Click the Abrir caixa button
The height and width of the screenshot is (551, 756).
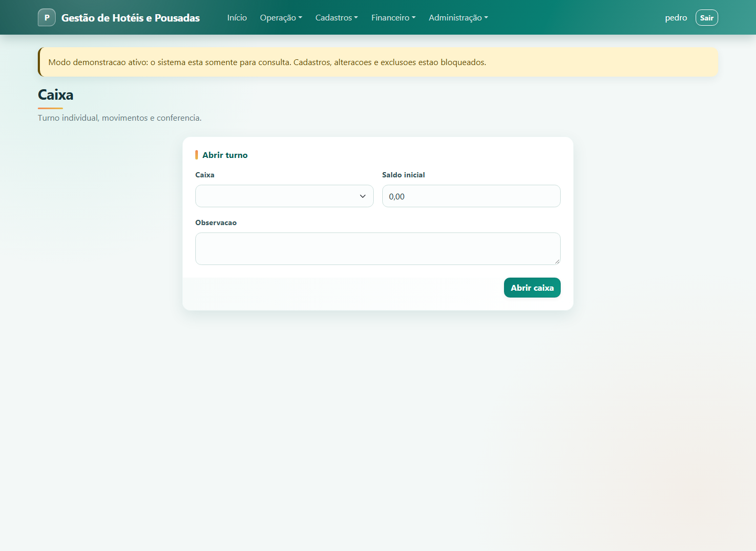click(532, 288)
